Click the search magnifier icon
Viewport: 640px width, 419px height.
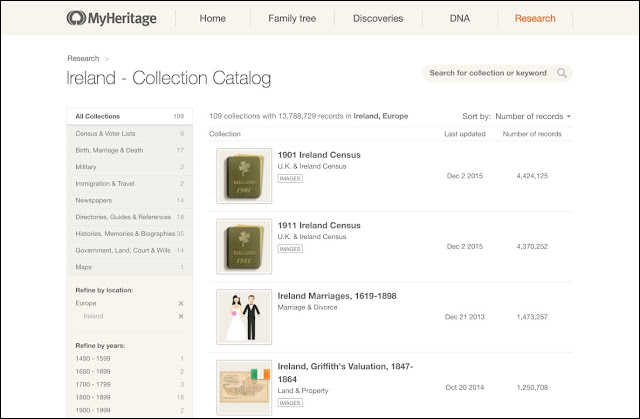tap(562, 73)
